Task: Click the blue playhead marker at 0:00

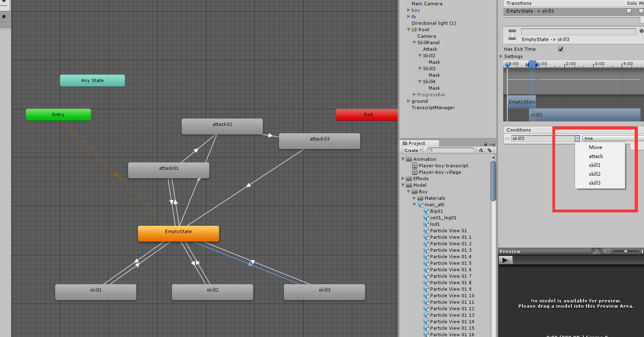Action: coord(507,65)
